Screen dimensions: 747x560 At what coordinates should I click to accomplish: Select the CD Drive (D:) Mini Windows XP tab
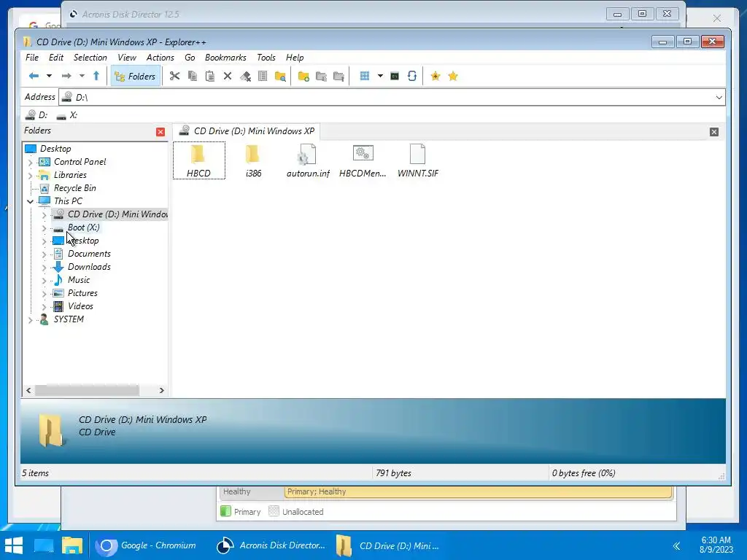[247, 131]
